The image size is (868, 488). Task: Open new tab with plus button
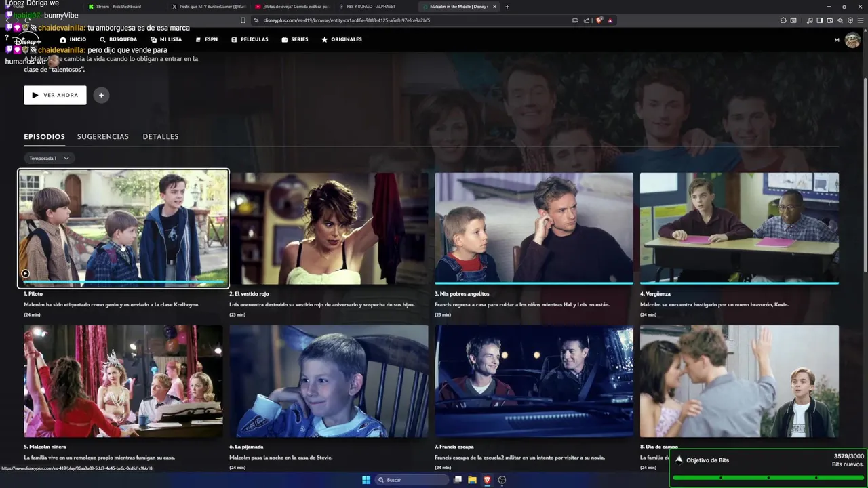pyautogui.click(x=507, y=7)
